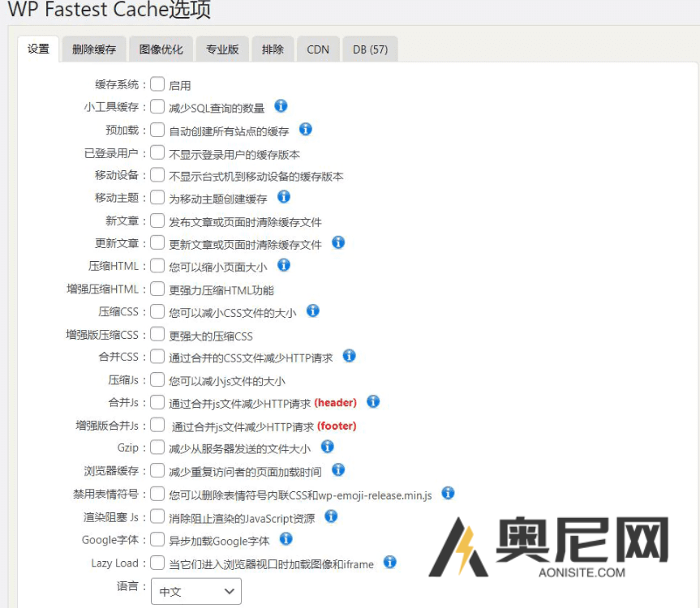Viewport: 700px width, 608px height.
Task: Open info icon for 禁用表情符号 option
Action: [448, 494]
